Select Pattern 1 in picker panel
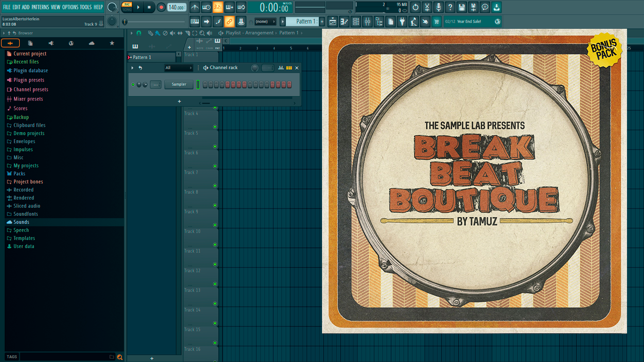The height and width of the screenshot is (362, 644). click(151, 58)
